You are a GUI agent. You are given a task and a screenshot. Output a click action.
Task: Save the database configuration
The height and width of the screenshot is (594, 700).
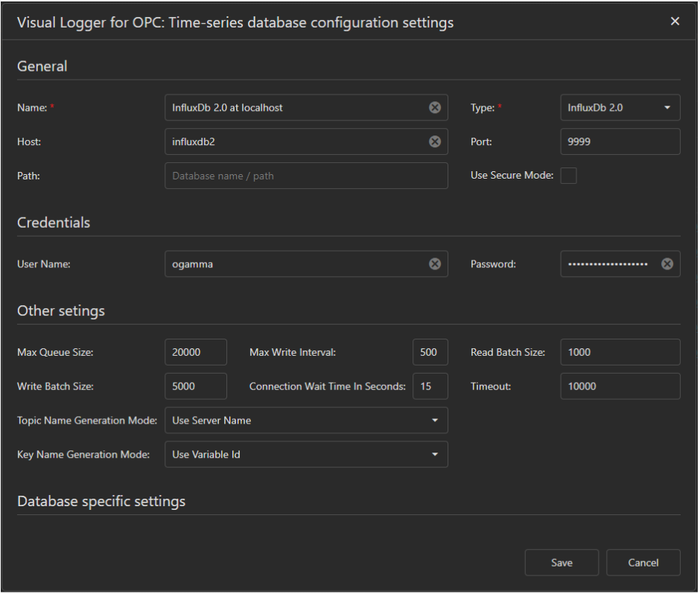point(561,562)
